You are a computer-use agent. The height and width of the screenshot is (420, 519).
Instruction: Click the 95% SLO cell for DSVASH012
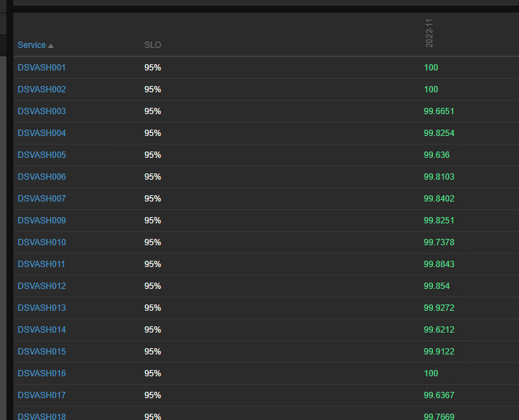tap(152, 285)
